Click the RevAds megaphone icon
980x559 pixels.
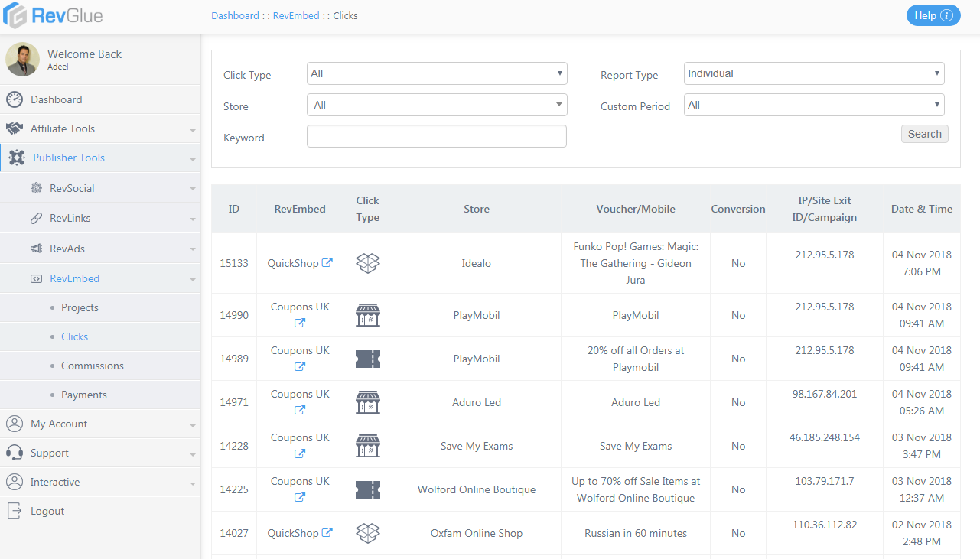[36, 249]
